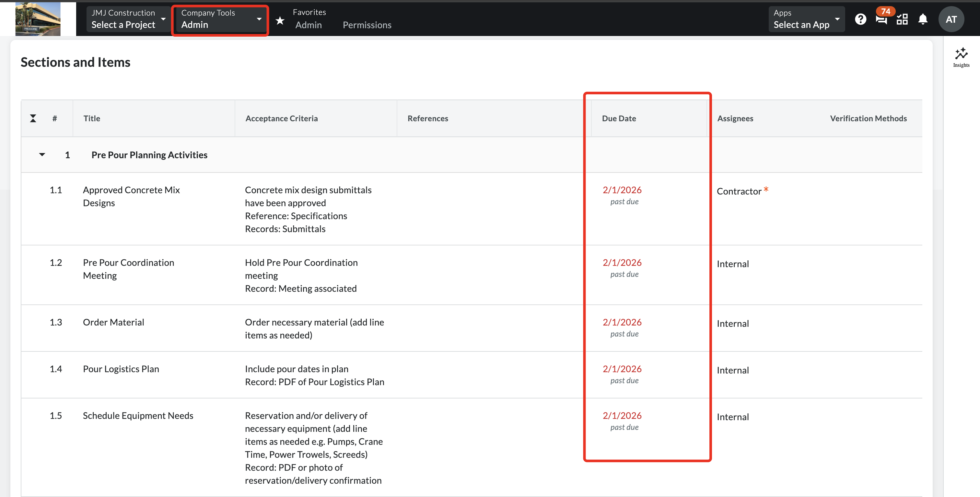Click the help question mark icon
980x497 pixels.
tap(860, 19)
